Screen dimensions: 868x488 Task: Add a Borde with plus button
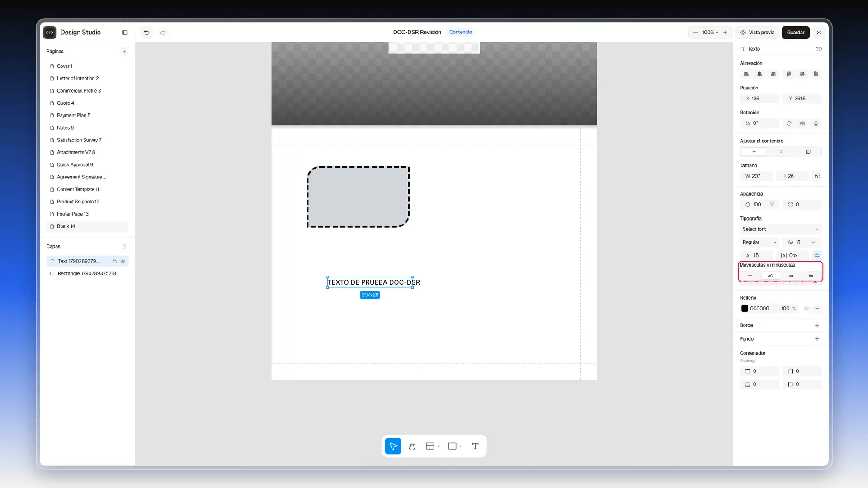point(817,326)
